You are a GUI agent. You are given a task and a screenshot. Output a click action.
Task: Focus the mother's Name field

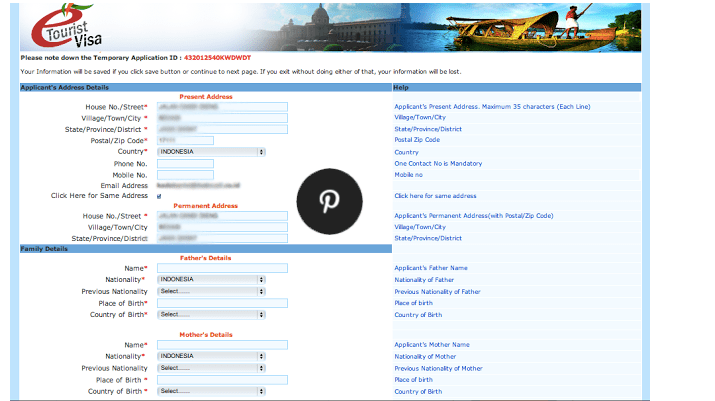(221, 345)
